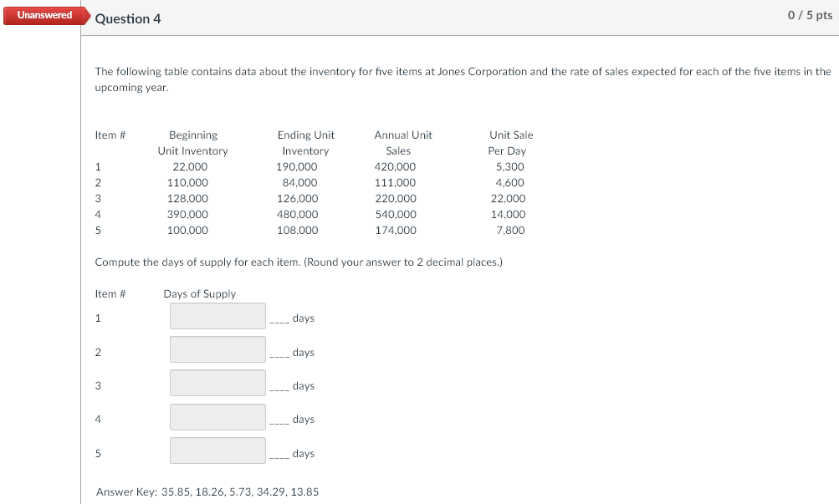Click the Days of Supply field for item 3

click(x=217, y=383)
